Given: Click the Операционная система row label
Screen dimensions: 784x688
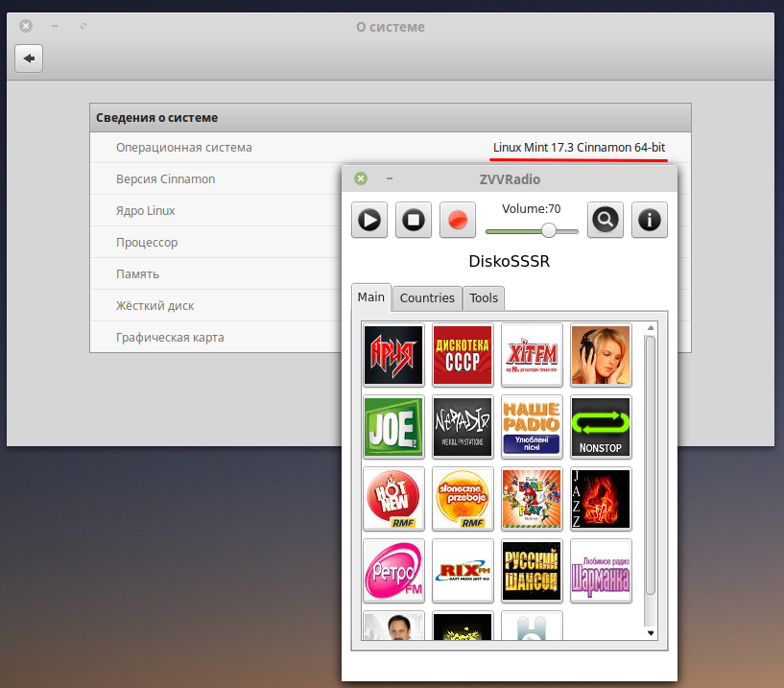Looking at the screenshot, I should [x=184, y=148].
